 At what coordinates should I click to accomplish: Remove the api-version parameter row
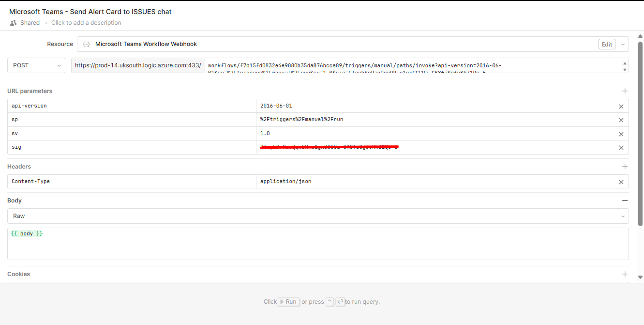pyautogui.click(x=621, y=107)
